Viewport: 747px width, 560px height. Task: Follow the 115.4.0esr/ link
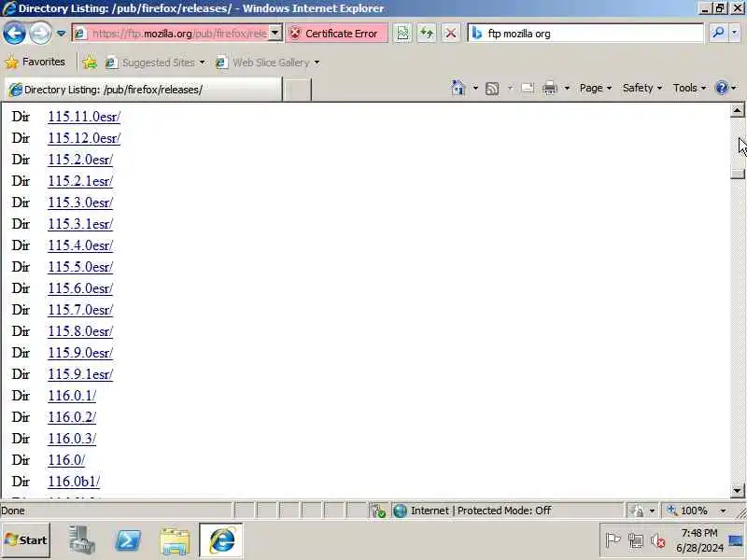[80, 245]
